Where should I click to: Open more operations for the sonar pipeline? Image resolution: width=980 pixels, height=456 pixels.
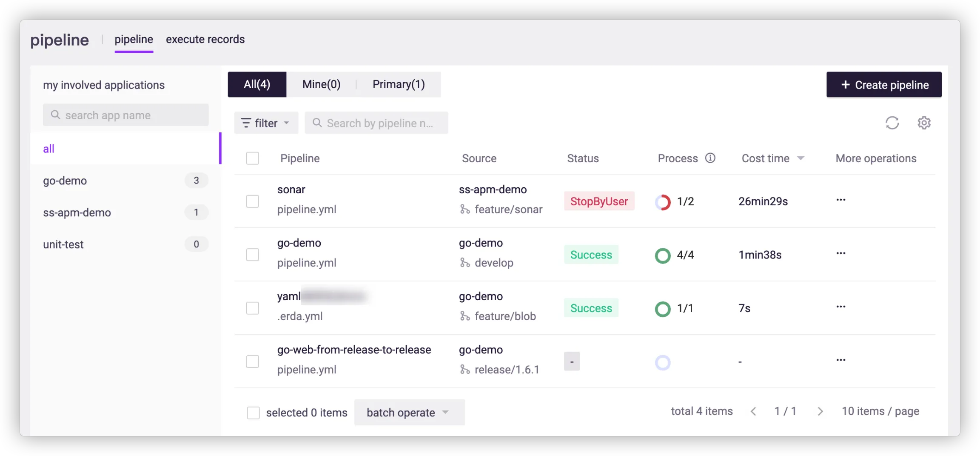coord(840,200)
